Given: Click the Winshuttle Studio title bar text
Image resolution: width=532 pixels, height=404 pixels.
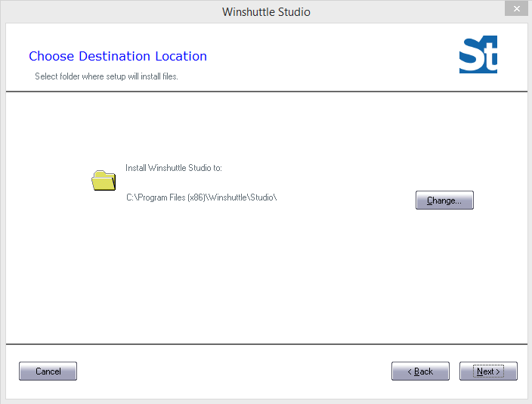Looking at the screenshot, I should [266, 12].
